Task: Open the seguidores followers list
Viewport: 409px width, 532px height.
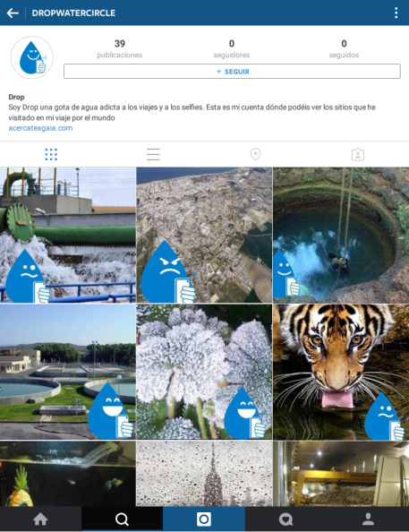Action: 232,49
